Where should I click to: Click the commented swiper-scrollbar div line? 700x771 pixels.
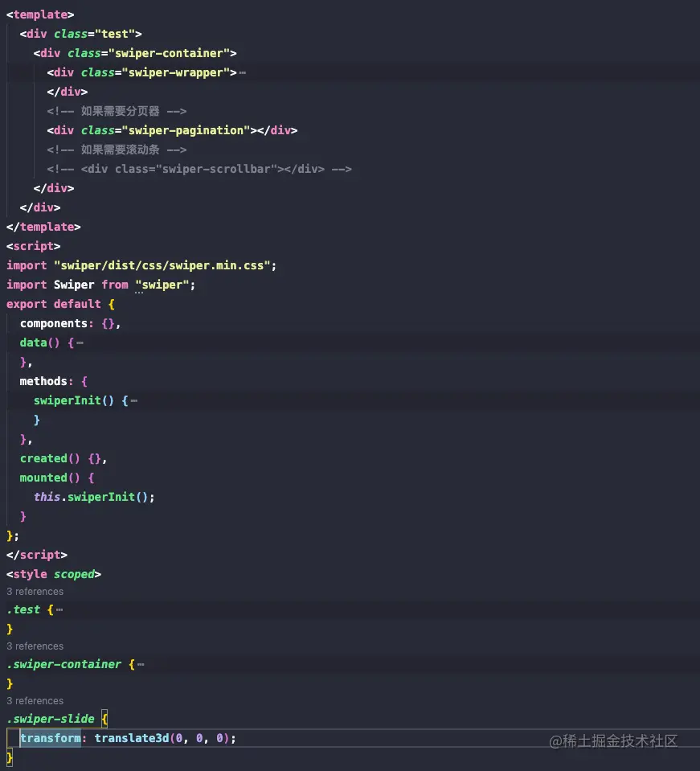pyautogui.click(x=199, y=169)
